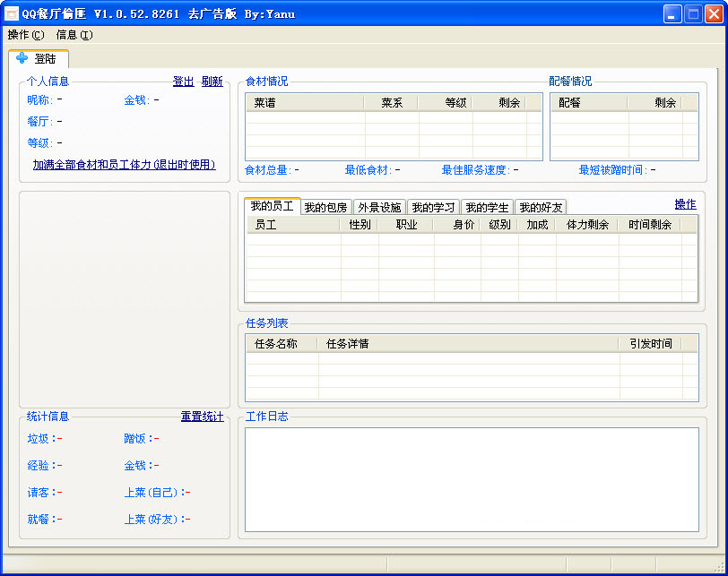Open the 操作(C) menu
Image resolution: width=728 pixels, height=576 pixels.
25,35
